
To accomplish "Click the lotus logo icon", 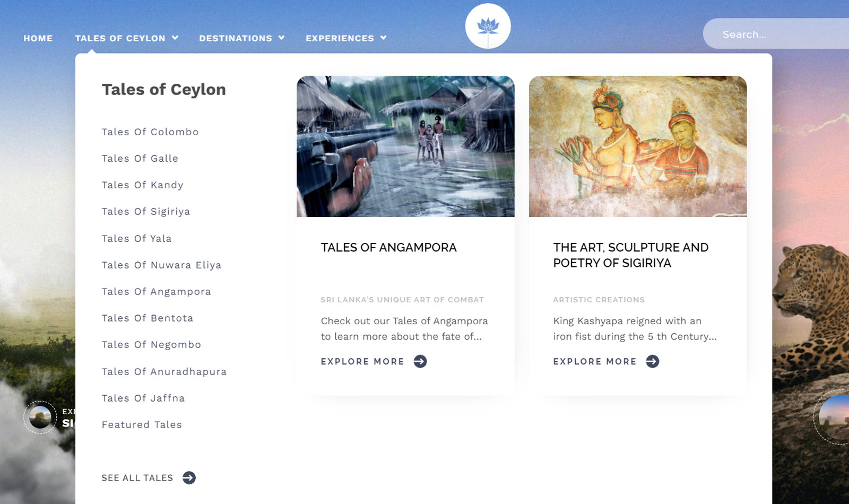I will (x=488, y=26).
